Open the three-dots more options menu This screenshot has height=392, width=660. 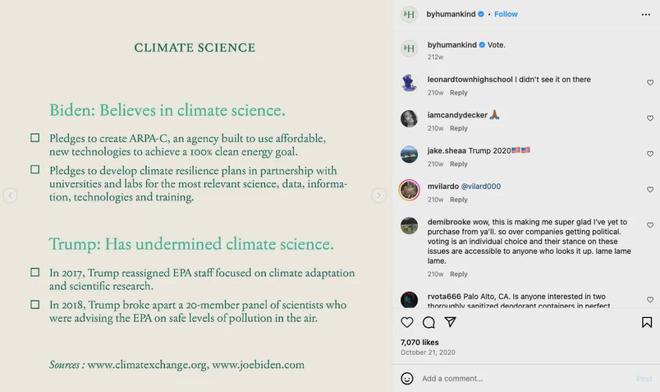646,15
